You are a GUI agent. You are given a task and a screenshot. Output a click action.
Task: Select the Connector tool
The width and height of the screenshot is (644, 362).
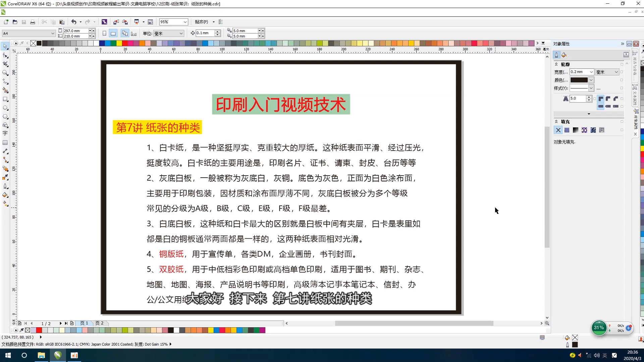click(5, 160)
